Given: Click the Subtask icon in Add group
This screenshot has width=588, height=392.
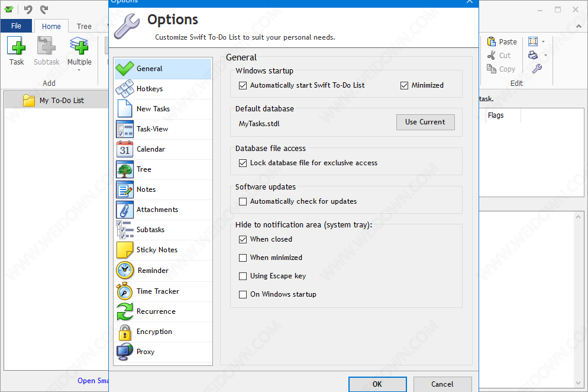Looking at the screenshot, I should (x=46, y=46).
